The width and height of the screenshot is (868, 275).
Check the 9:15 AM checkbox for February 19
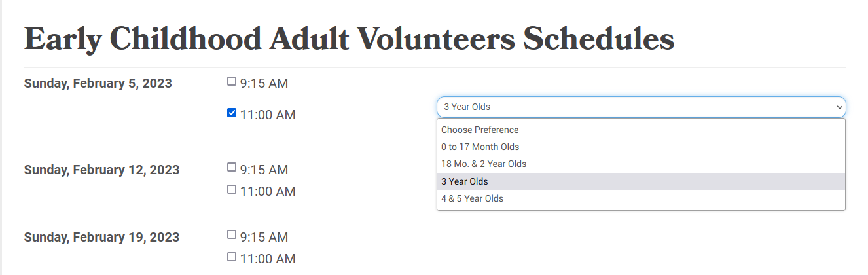click(232, 234)
